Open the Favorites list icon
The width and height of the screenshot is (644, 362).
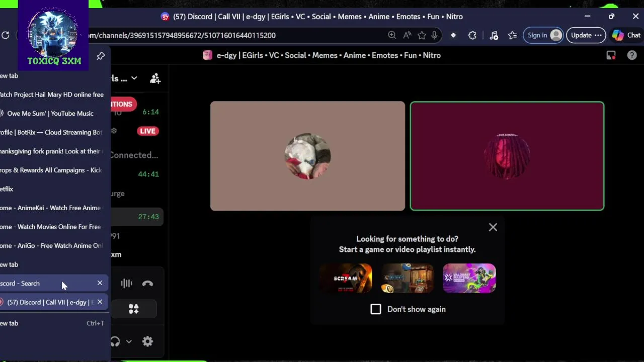pyautogui.click(x=513, y=35)
